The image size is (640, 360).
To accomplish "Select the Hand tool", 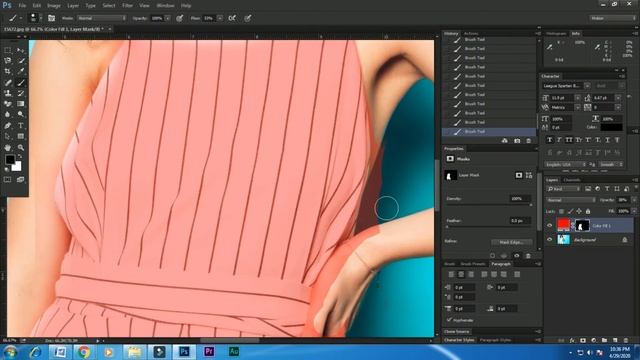I will coord(8,147).
